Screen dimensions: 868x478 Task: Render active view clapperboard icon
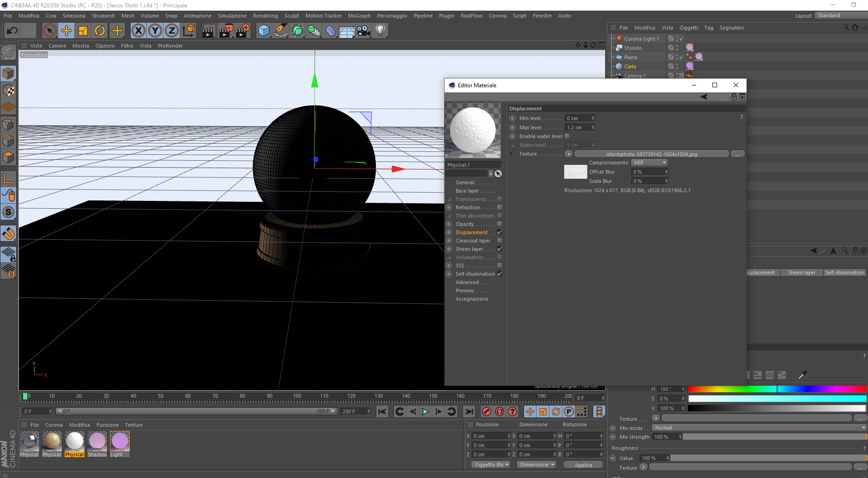[x=209, y=31]
